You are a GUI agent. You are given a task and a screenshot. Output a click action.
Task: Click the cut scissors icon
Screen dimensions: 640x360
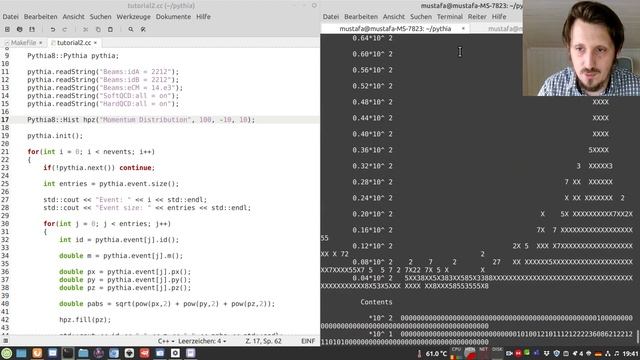click(85, 29)
